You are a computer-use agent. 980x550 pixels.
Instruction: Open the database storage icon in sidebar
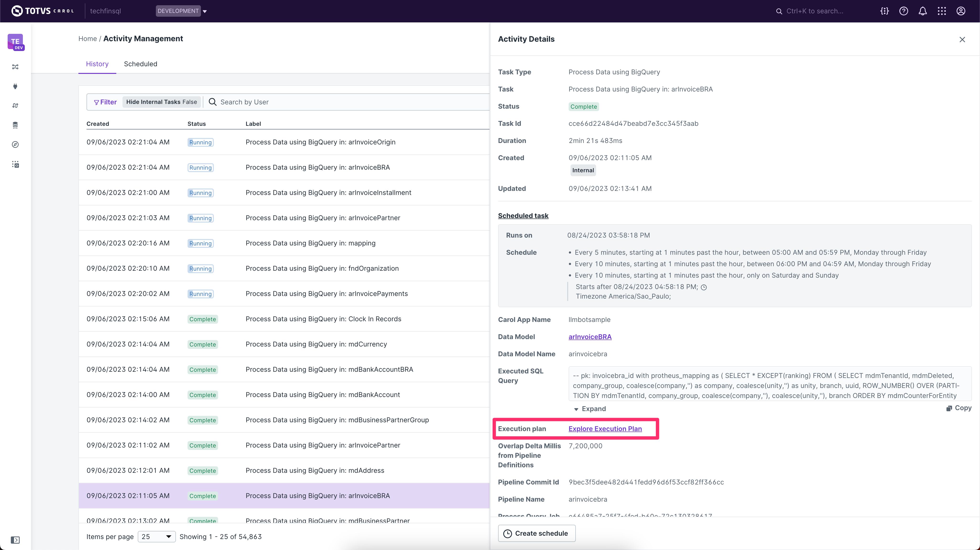click(15, 125)
